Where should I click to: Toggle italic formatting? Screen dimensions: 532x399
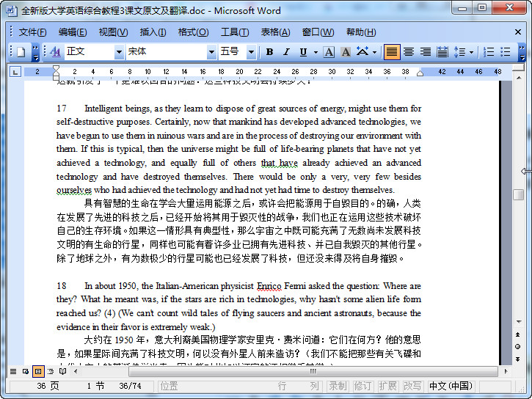(287, 52)
